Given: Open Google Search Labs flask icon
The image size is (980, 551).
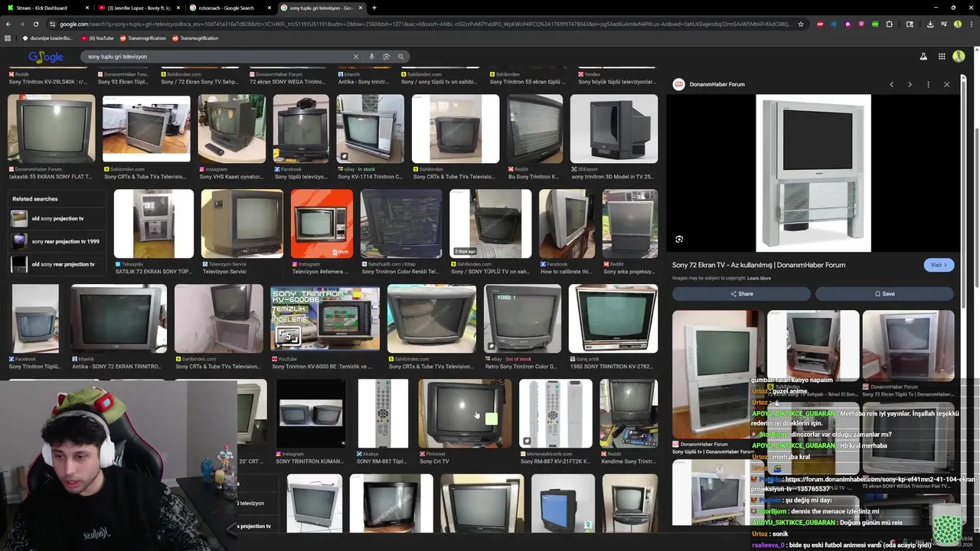Looking at the screenshot, I should click(x=923, y=57).
